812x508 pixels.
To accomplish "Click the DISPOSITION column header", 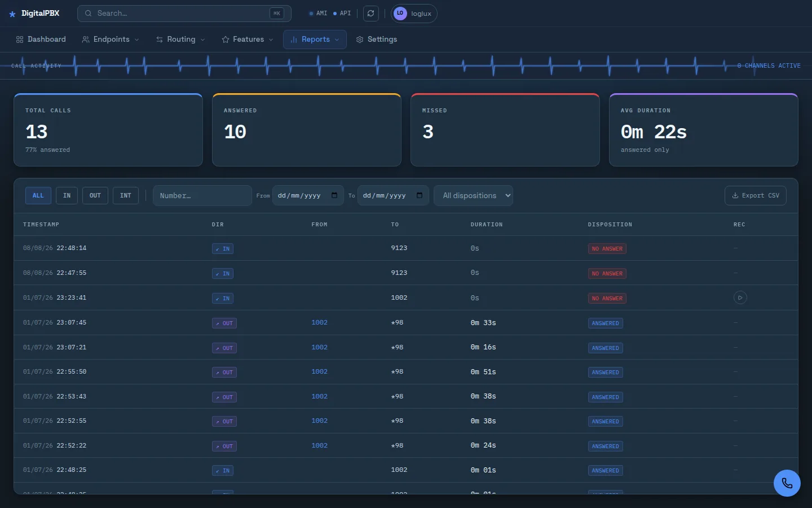I will (x=610, y=225).
